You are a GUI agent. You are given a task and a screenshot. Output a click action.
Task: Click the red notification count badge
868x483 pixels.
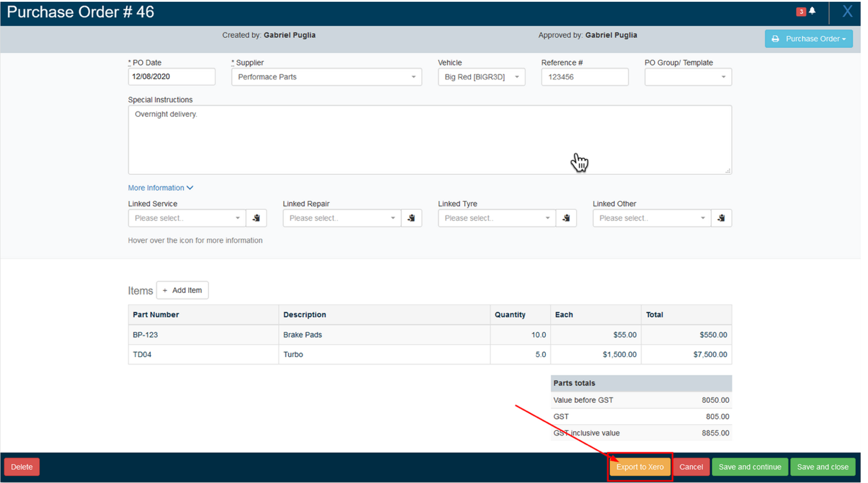click(x=801, y=11)
